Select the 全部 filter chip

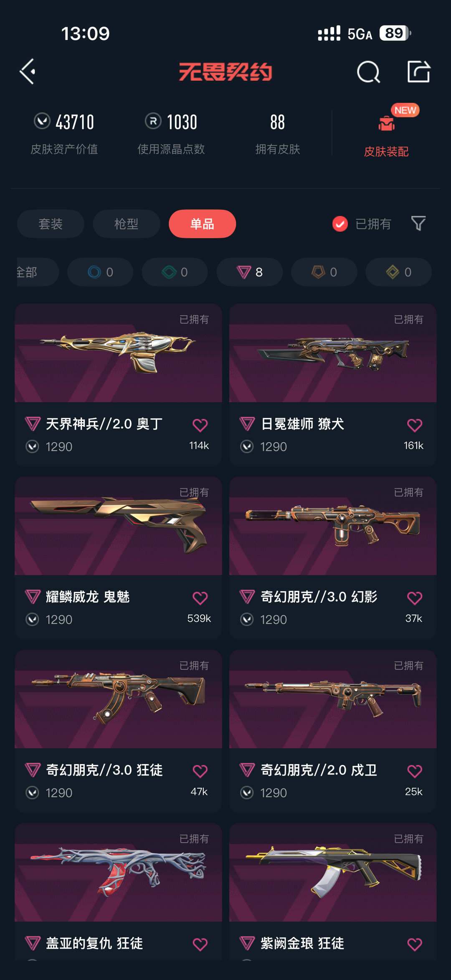[x=38, y=272]
